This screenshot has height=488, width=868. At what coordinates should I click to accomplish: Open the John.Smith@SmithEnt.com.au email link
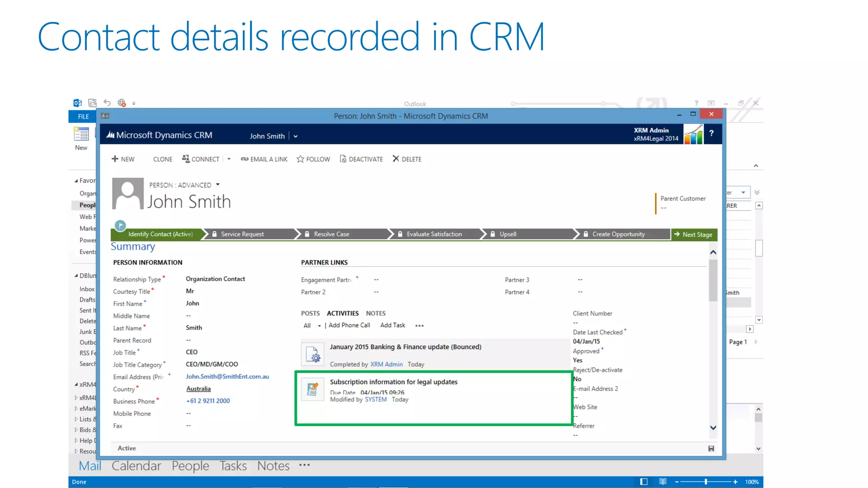coord(227,377)
